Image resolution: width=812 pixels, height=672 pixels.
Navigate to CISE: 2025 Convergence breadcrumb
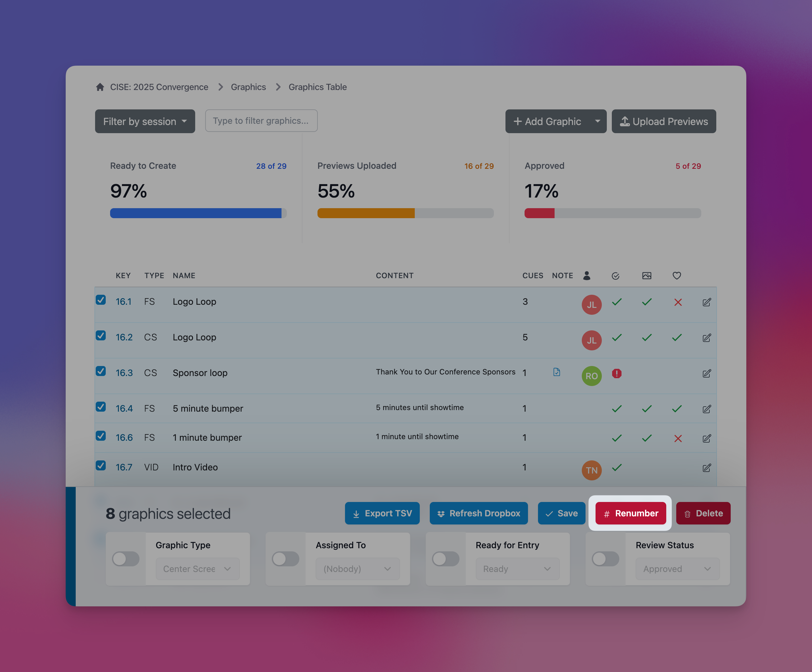159,87
